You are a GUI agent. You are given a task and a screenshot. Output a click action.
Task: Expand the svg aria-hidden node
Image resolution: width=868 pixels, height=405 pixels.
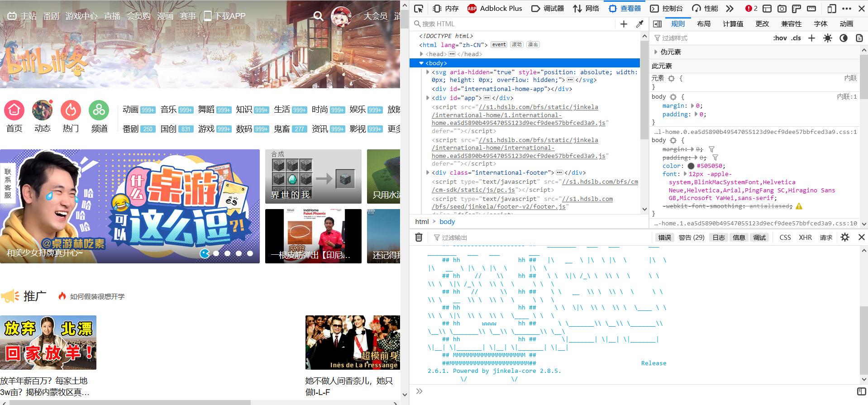coord(428,72)
